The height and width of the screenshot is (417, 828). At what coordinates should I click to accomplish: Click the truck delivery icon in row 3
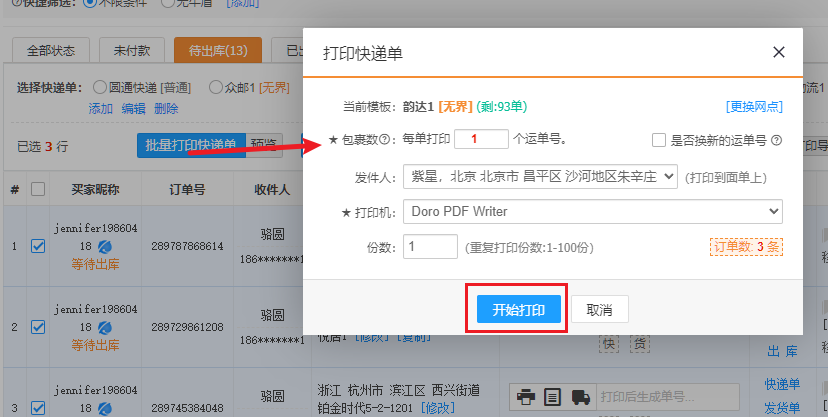580,398
